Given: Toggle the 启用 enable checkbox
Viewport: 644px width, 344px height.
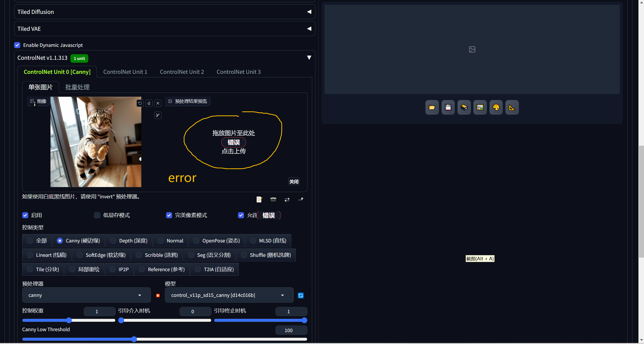Looking at the screenshot, I should coord(25,215).
